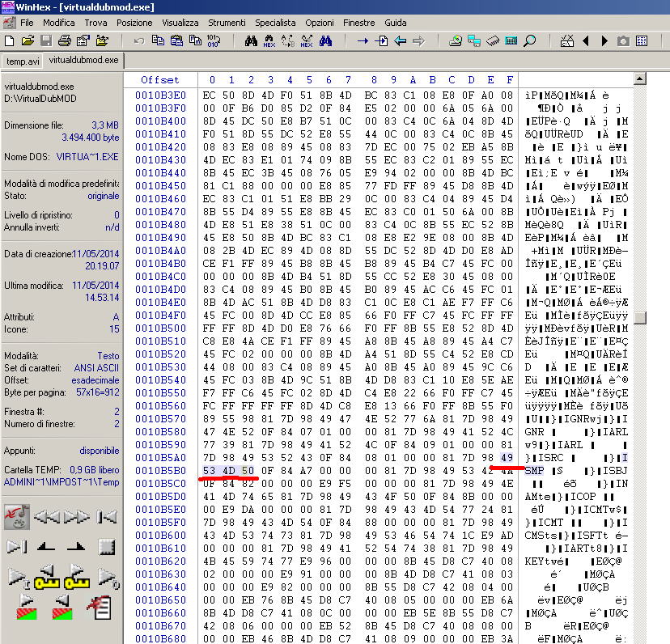Image resolution: width=670 pixels, height=644 pixels.
Task: Click the skip-to-start button
Action: (106, 517)
